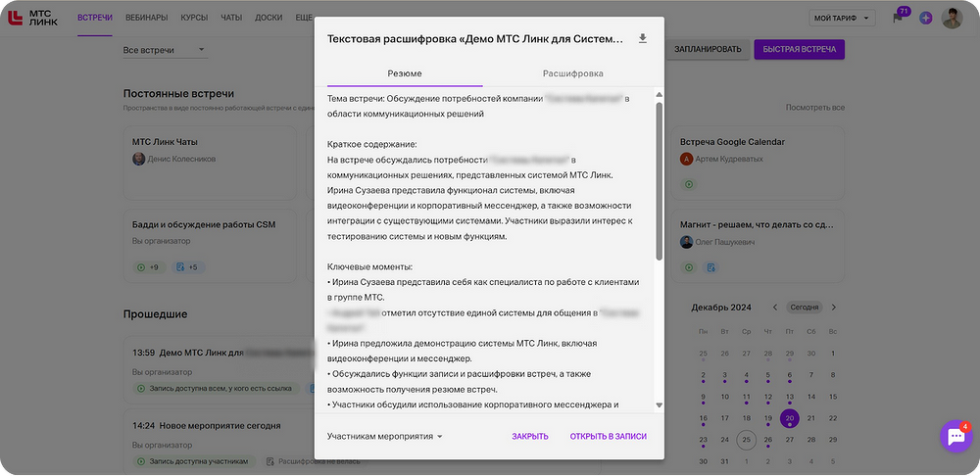Open flag notifications with 71 badge
This screenshot has width=980, height=476.
pos(898,18)
